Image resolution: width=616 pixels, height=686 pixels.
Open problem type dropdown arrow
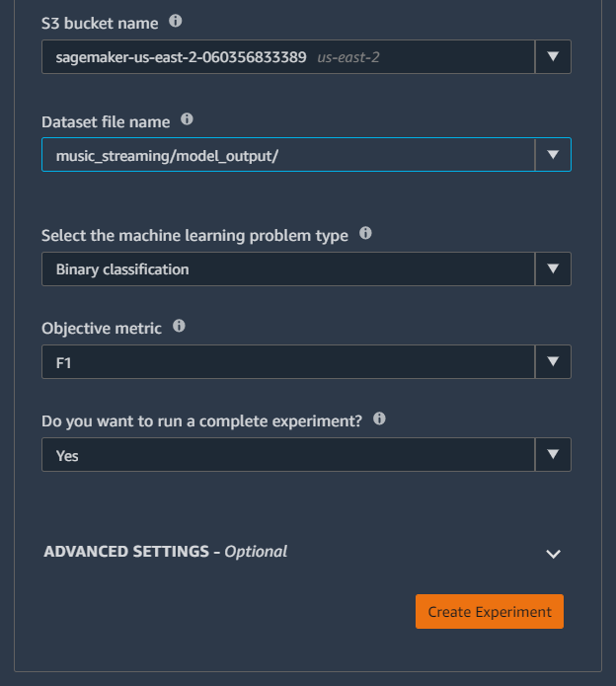(x=553, y=268)
